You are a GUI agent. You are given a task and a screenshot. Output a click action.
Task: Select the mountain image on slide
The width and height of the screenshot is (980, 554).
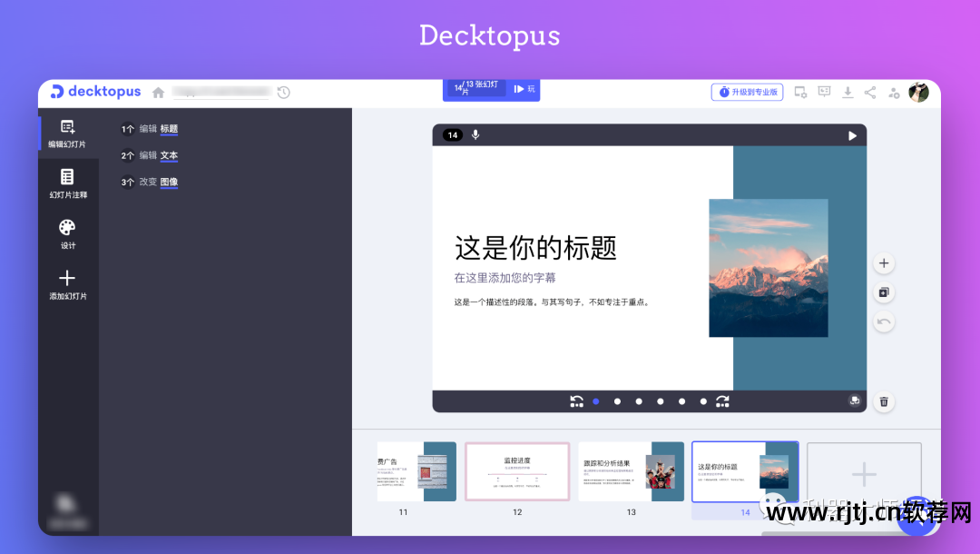[769, 268]
